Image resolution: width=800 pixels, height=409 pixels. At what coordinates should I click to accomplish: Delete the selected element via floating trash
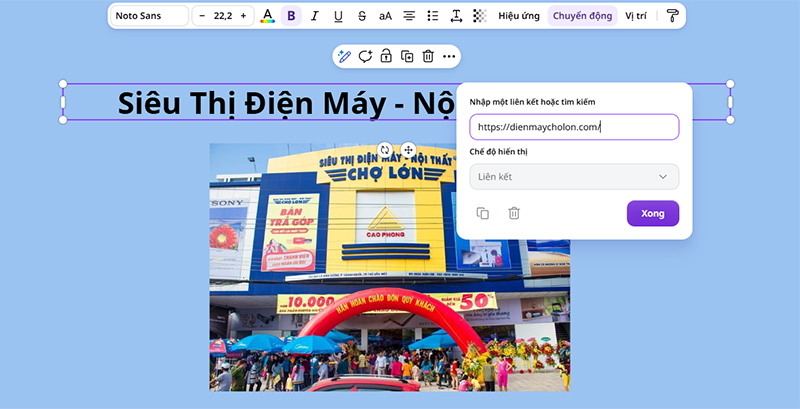click(428, 56)
